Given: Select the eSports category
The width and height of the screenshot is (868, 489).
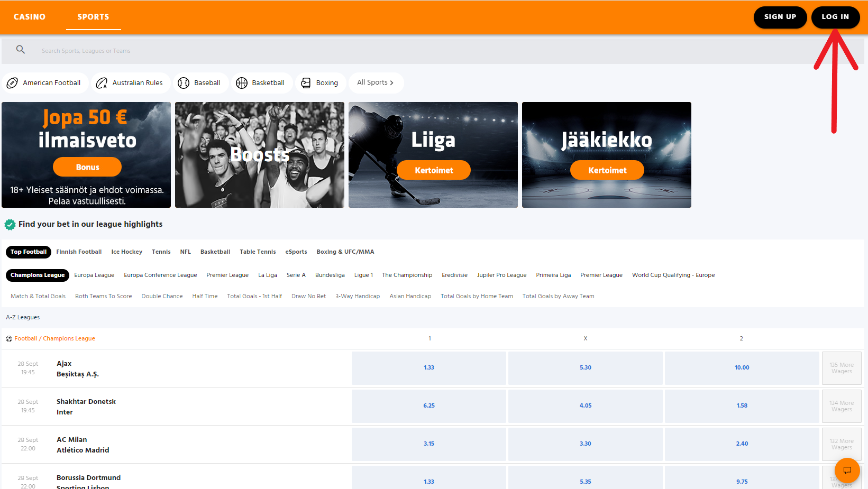Looking at the screenshot, I should (296, 252).
